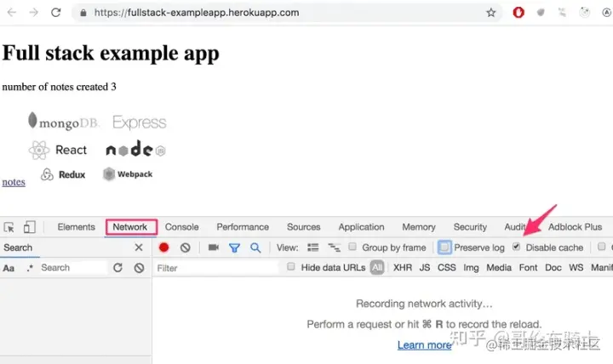Image resolution: width=613 pixels, height=364 pixels.
Task: Toggle the regex option in Search
Action: pyautogui.click(x=30, y=268)
